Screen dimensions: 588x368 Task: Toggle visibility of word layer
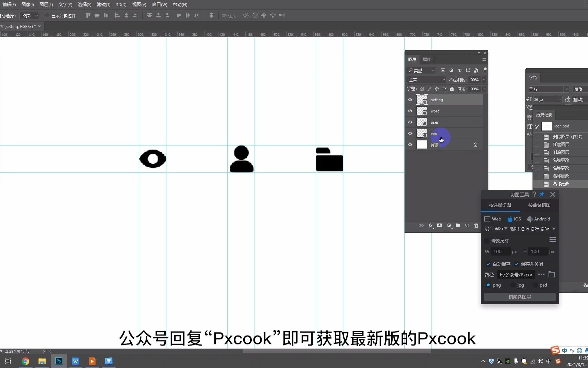(x=410, y=111)
